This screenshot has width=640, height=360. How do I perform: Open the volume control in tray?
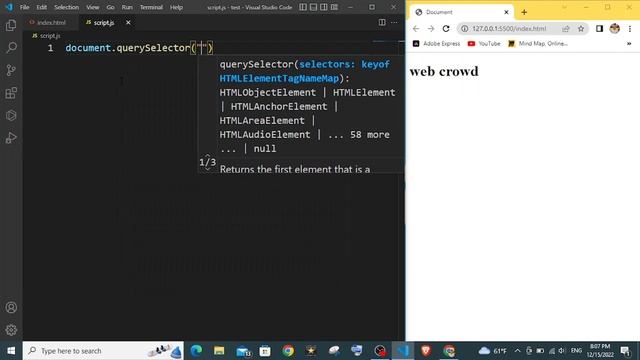coord(562,351)
